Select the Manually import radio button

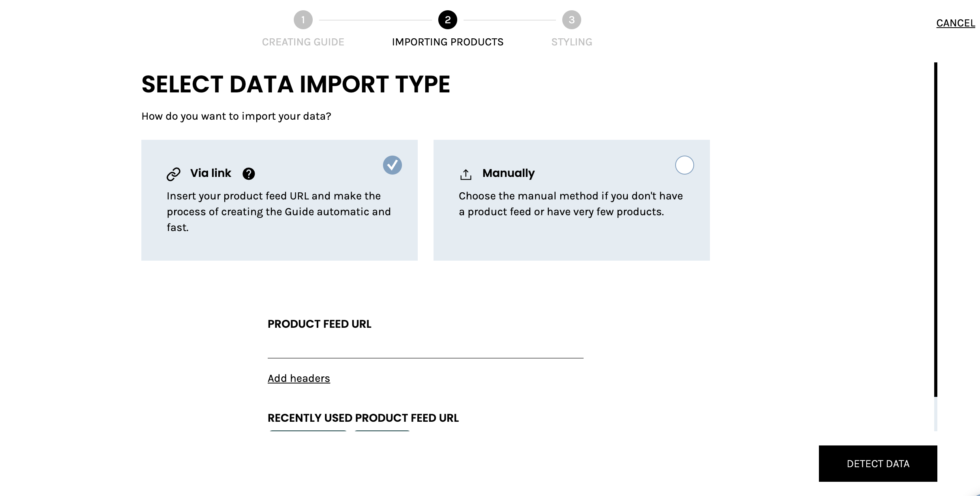tap(684, 165)
